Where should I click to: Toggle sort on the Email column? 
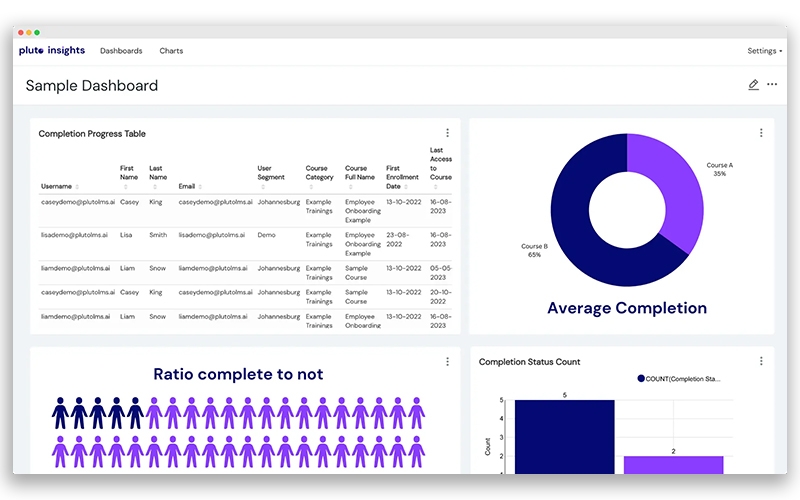[201, 187]
